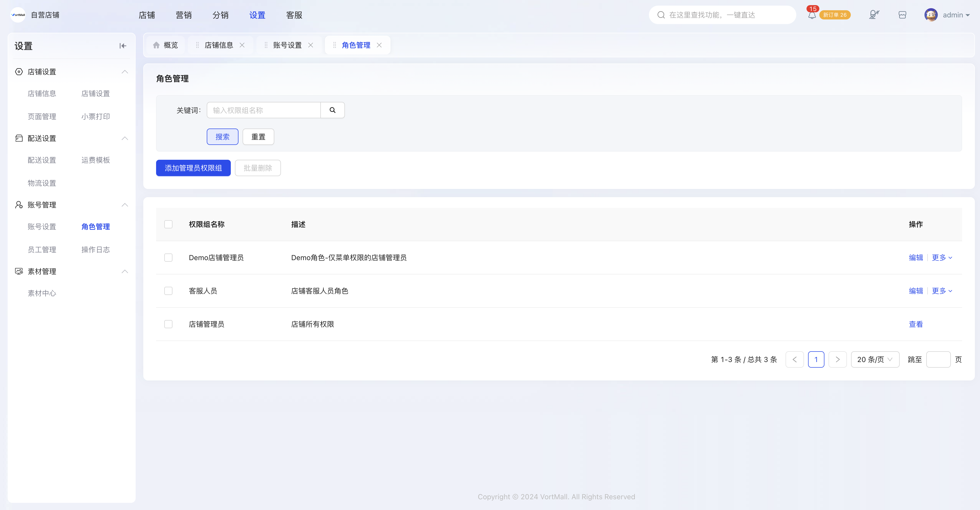Click the 重置 button
This screenshot has height=510, width=980.
(x=258, y=137)
